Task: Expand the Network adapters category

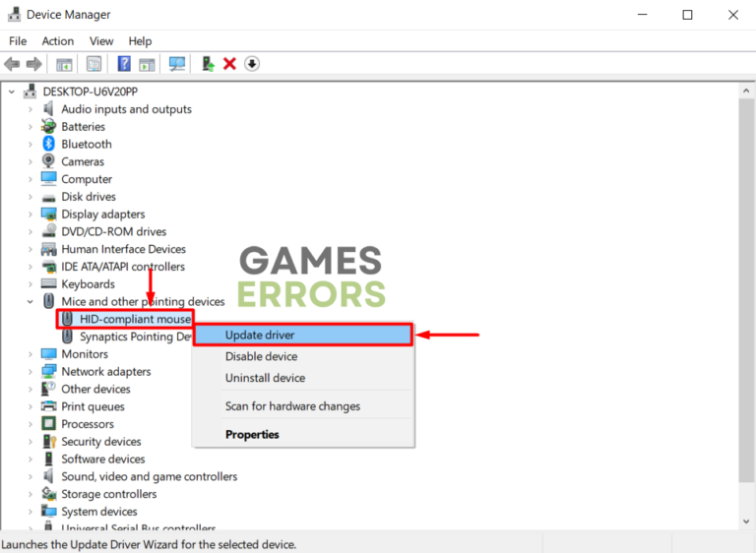Action: (31, 372)
